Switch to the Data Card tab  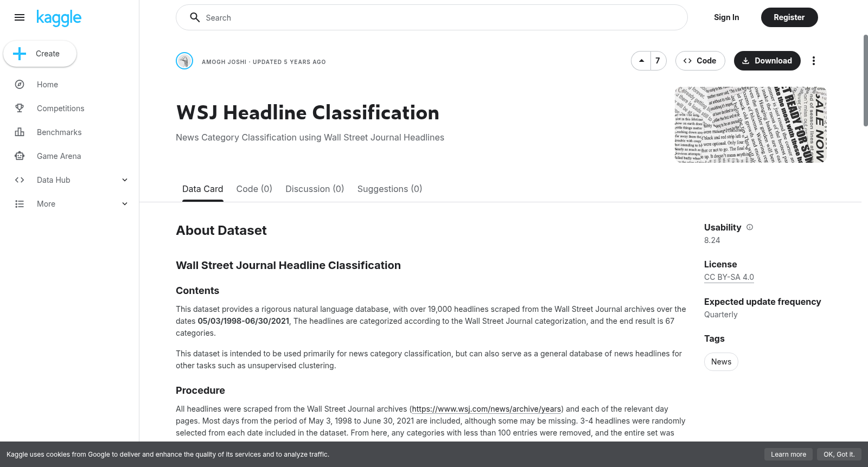[203, 189]
